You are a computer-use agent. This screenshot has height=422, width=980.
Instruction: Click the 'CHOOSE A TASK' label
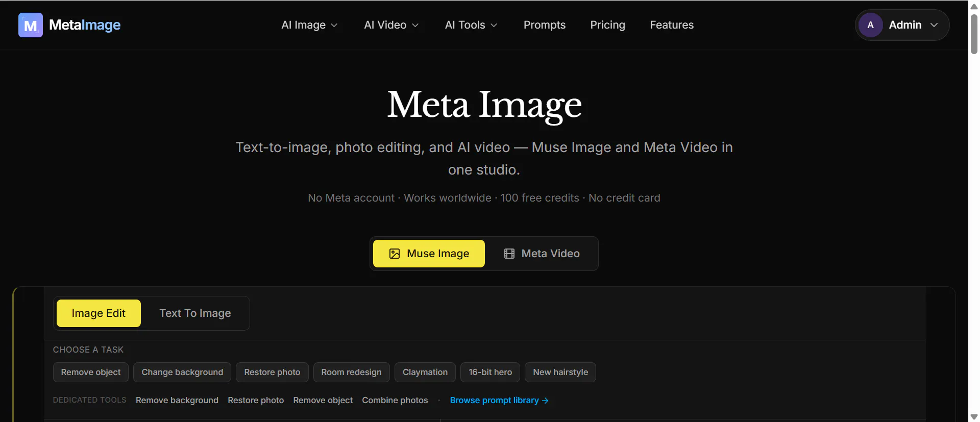tap(88, 350)
